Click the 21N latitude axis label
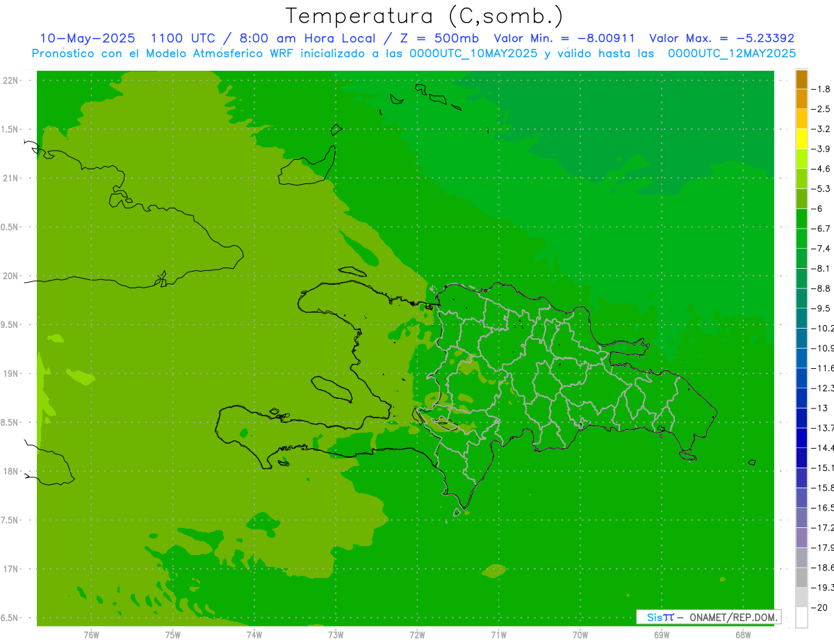The width and height of the screenshot is (834, 644). [11, 178]
